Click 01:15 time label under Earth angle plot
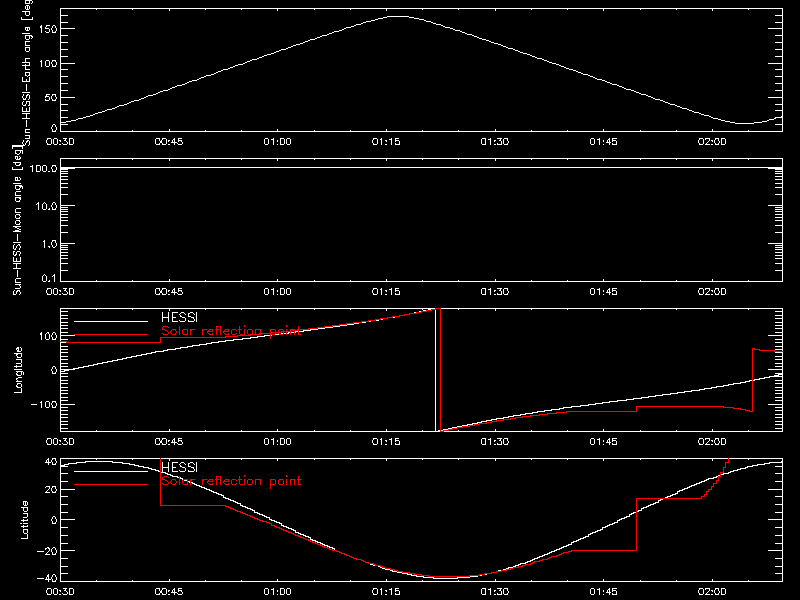The width and height of the screenshot is (800, 600). point(386,141)
